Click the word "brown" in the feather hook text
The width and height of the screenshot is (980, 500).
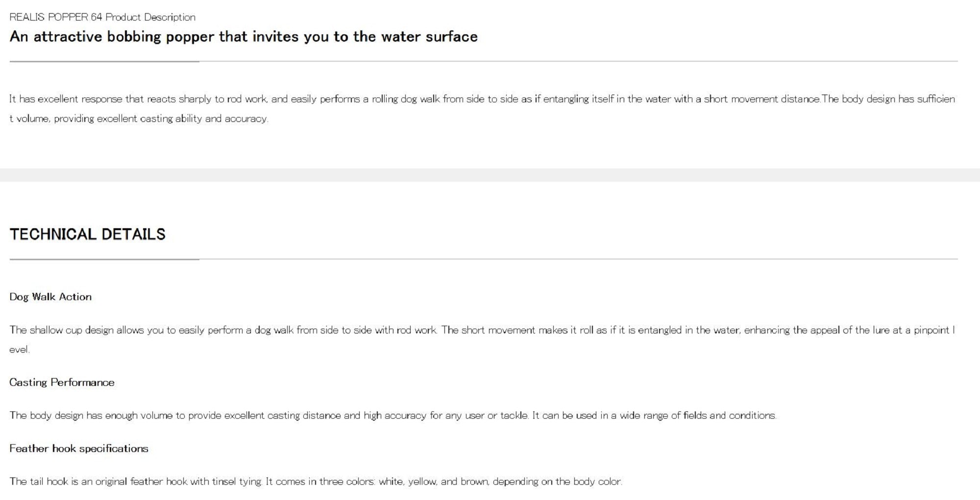(x=474, y=482)
